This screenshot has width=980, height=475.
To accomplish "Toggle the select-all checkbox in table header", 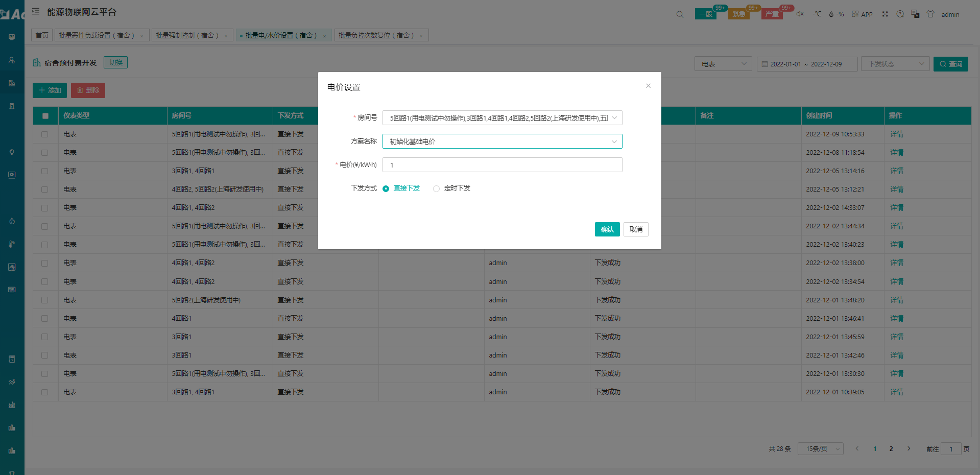I will pos(45,116).
